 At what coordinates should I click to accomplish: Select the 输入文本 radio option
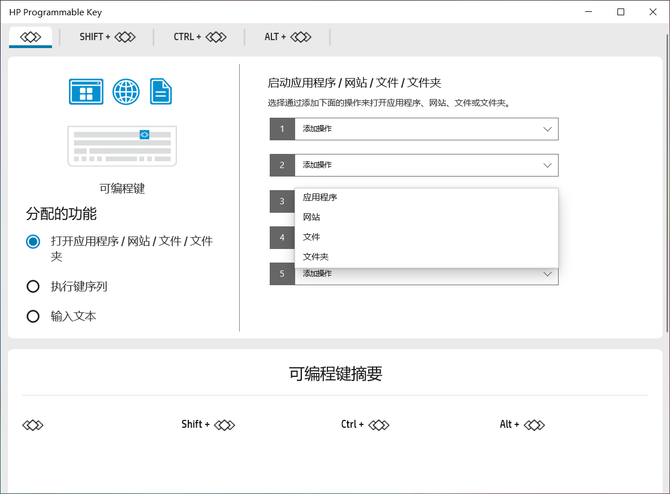coord(33,316)
